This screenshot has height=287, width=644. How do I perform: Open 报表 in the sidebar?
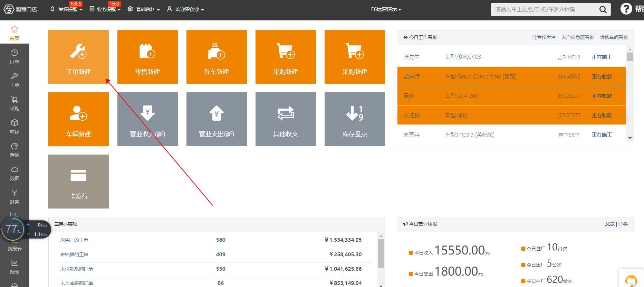(15, 267)
